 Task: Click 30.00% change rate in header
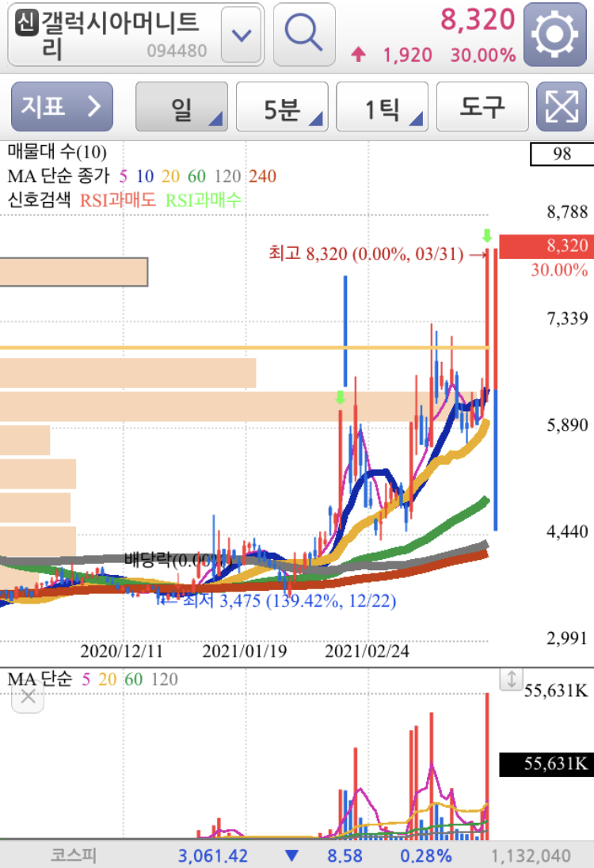[483, 55]
